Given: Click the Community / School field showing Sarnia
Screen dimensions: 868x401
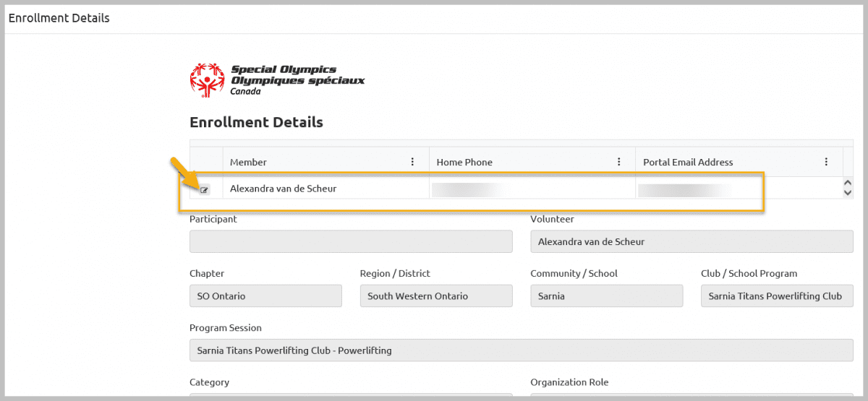Looking at the screenshot, I should coord(606,296).
